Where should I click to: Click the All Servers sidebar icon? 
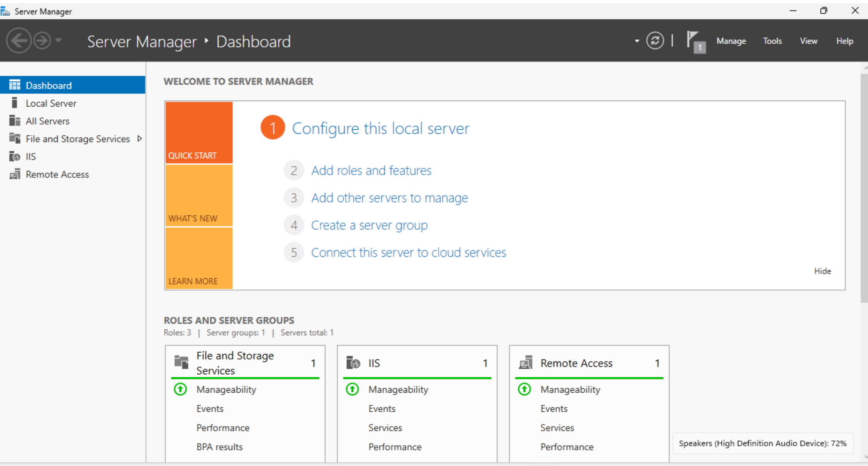pos(15,121)
